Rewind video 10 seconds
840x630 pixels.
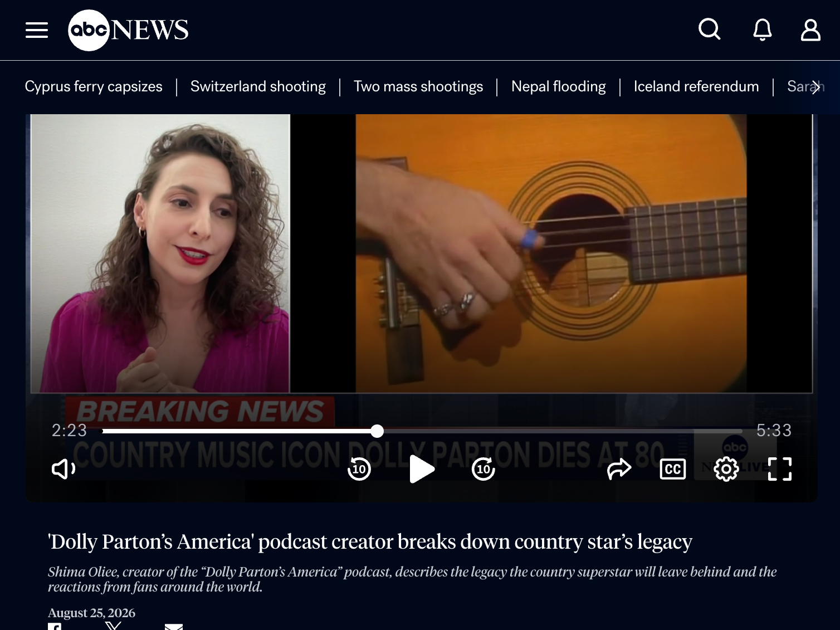pos(359,469)
